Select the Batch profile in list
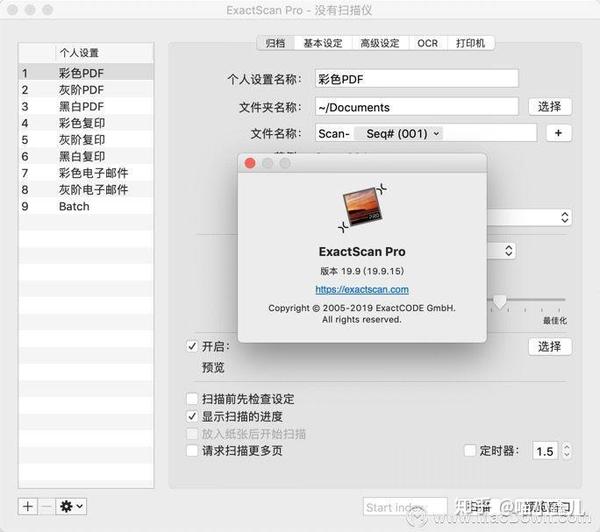This screenshot has width=600, height=532. pos(86,206)
